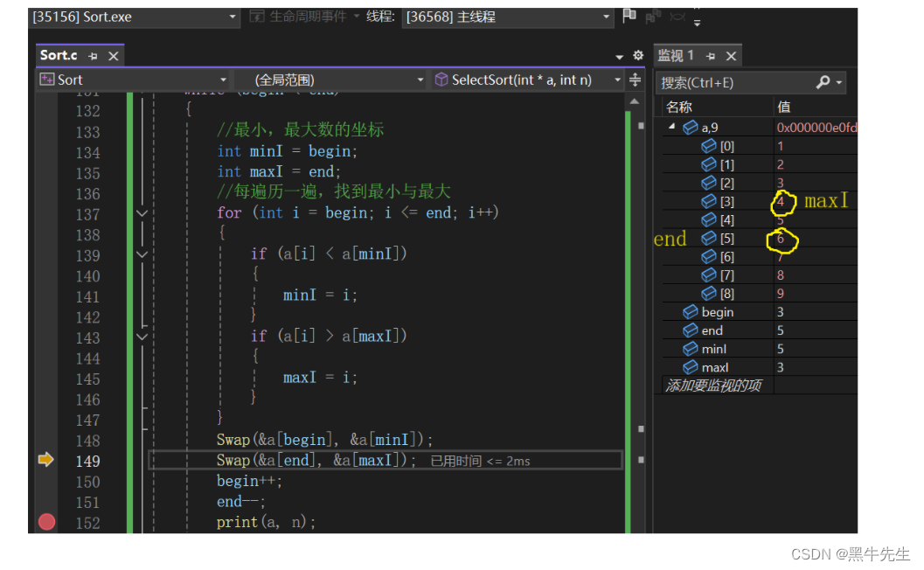
Task: Click the split editor icon
Action: tap(636, 79)
